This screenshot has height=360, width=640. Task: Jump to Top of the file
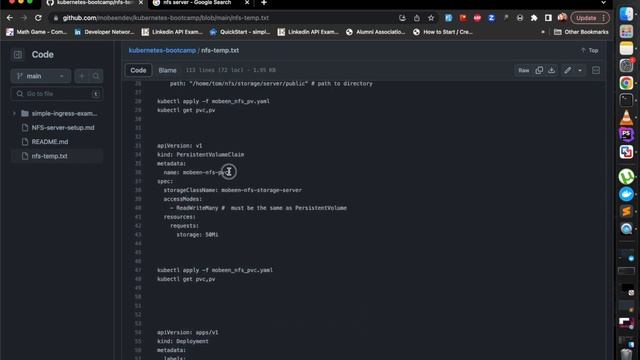coord(589,51)
